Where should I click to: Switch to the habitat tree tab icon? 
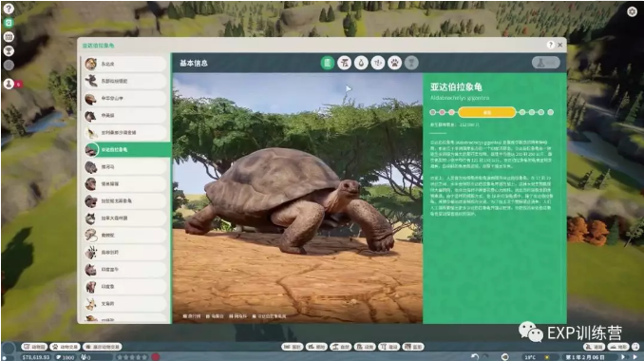coord(344,63)
